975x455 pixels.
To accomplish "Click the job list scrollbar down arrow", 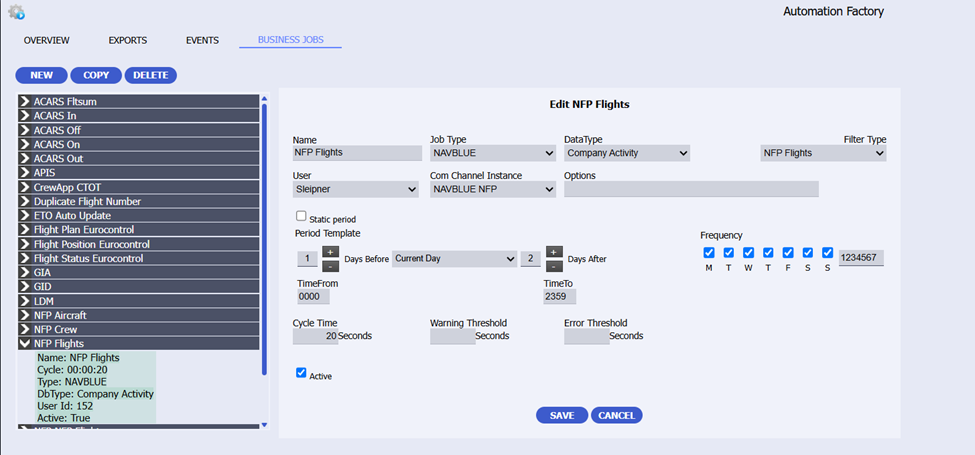I will pos(264,426).
